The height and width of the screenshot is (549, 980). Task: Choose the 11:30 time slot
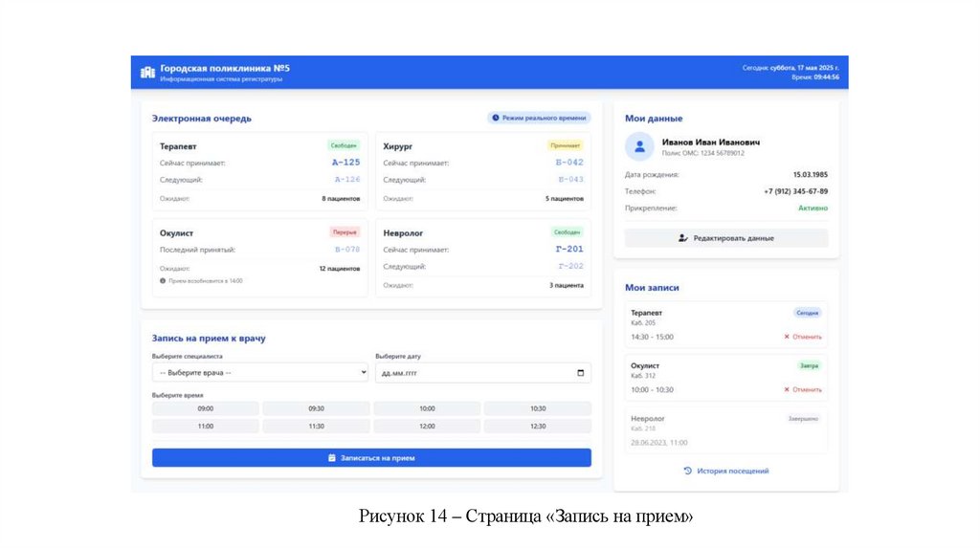(316, 426)
